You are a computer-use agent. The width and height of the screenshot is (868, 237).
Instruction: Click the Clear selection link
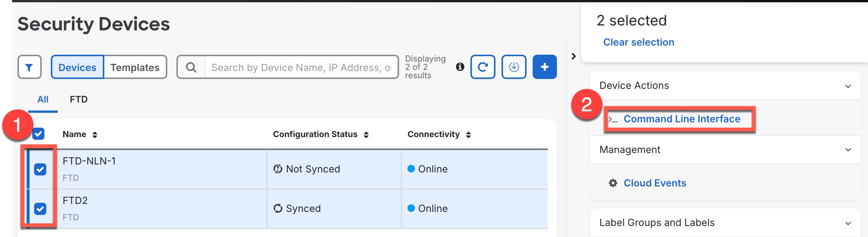(x=638, y=42)
